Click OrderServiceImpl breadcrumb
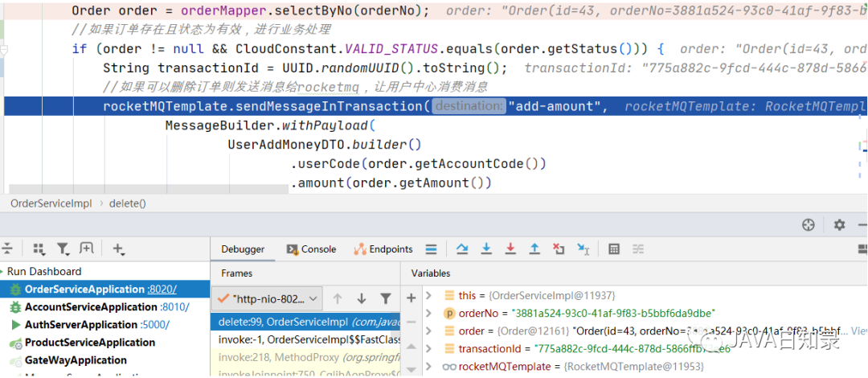The width and height of the screenshot is (868, 378). pos(51,203)
